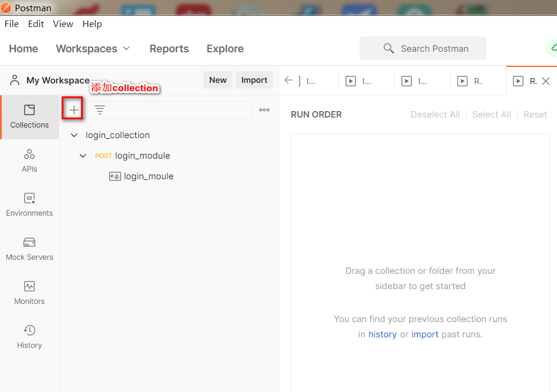Open the Explore page
The image size is (557, 392).
[225, 48]
